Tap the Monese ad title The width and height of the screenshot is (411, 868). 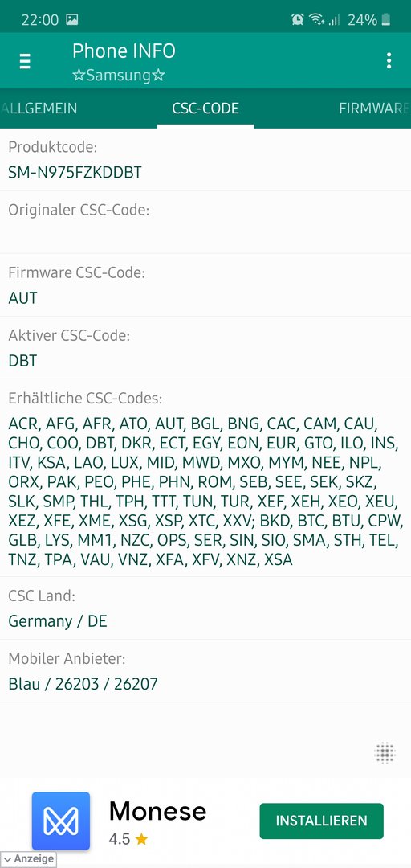[x=157, y=811]
